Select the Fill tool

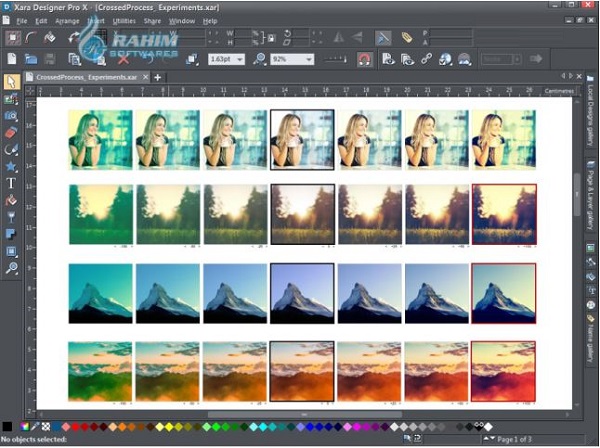tap(11, 200)
